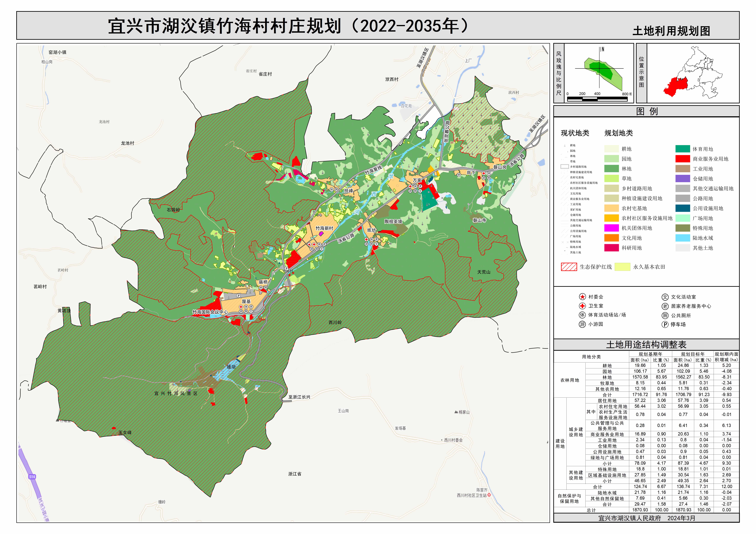756x534 pixels.
Task: Pick the 商业服务业用地 red swatch
Action: tap(683, 159)
